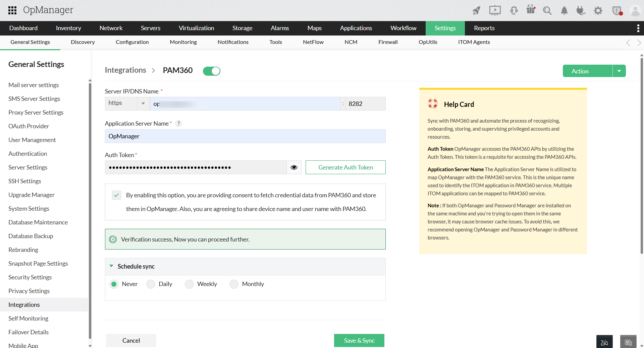Open the Alarms menu
The image size is (644, 348).
(x=280, y=28)
